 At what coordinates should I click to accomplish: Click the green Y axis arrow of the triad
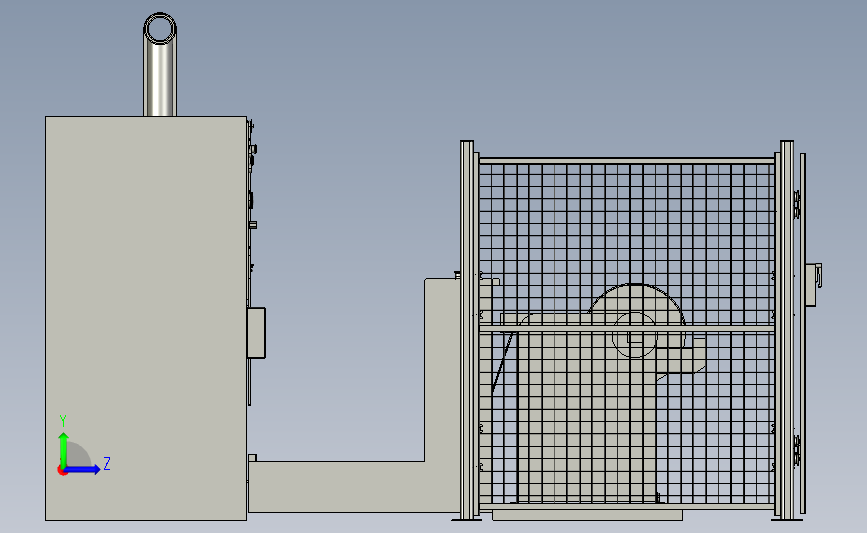pyautogui.click(x=64, y=450)
